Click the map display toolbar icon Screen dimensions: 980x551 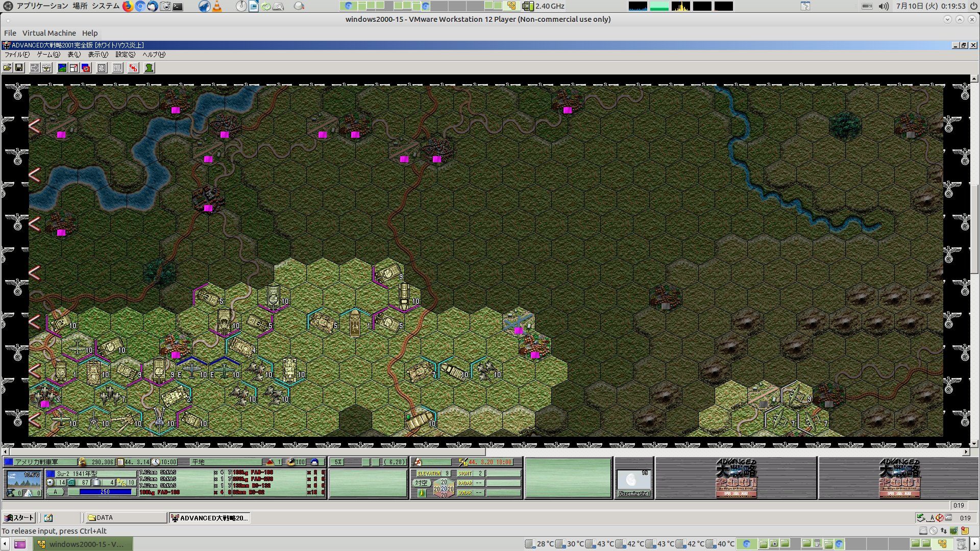[x=62, y=68]
